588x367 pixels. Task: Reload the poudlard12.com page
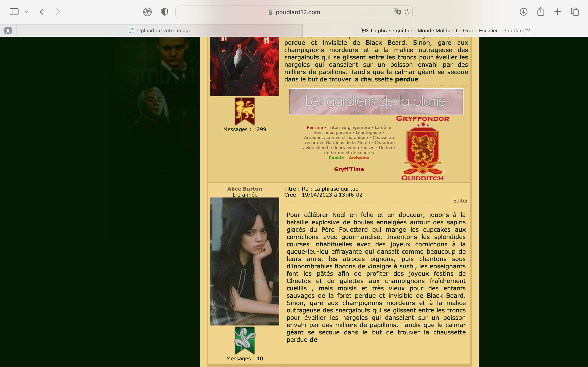(407, 12)
